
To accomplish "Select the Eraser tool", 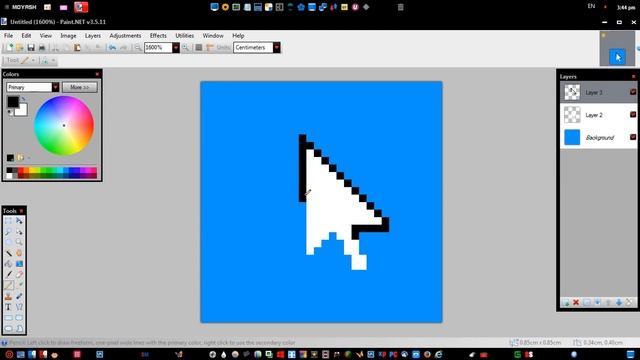I will 19,274.
